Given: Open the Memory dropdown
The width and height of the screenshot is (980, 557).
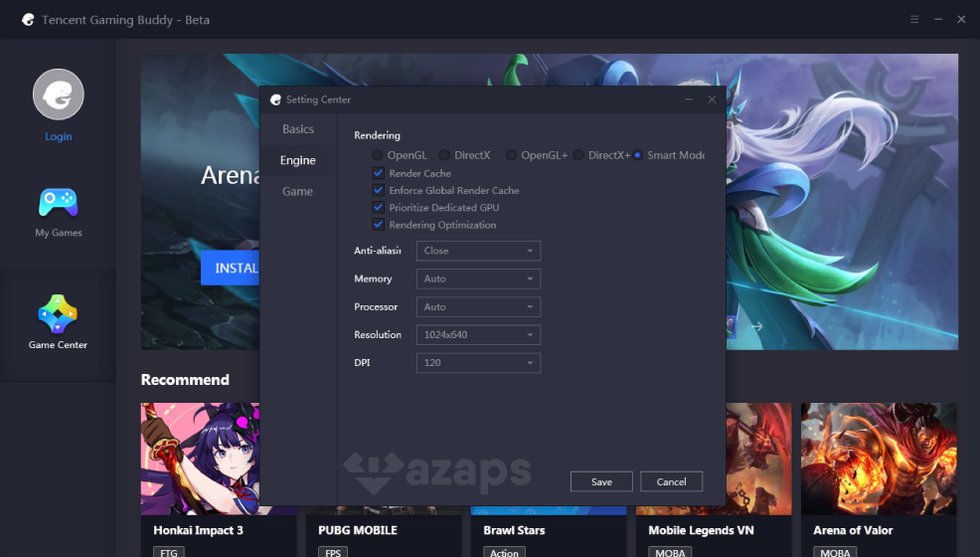Looking at the screenshot, I should pos(478,278).
